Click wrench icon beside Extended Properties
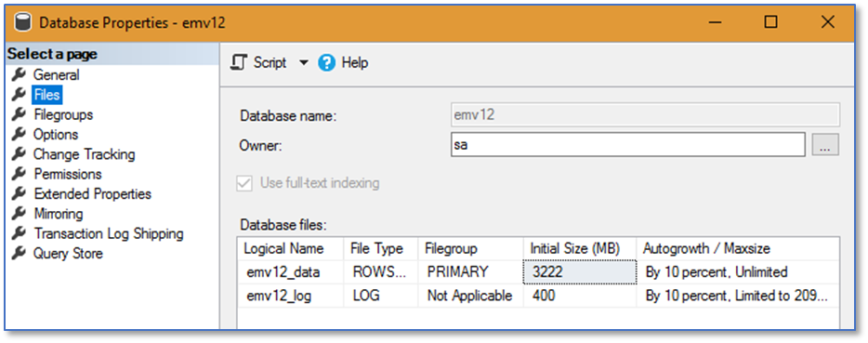Screen dimensions: 868x343 tap(19, 194)
